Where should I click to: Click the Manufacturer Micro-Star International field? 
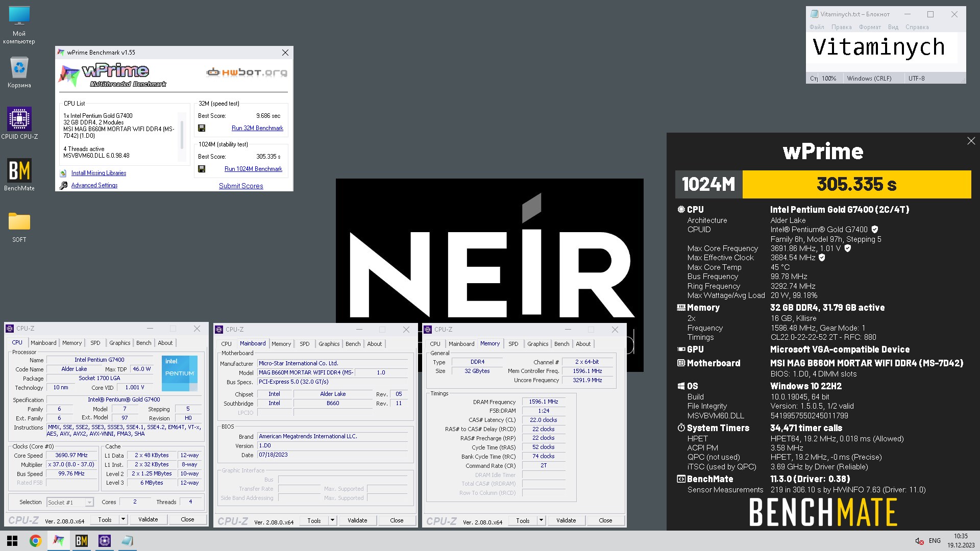click(333, 364)
